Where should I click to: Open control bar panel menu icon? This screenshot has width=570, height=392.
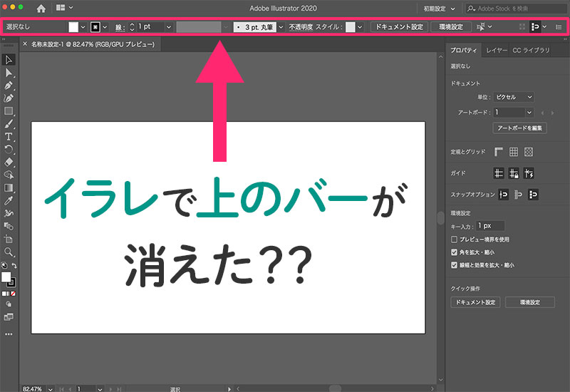click(559, 27)
